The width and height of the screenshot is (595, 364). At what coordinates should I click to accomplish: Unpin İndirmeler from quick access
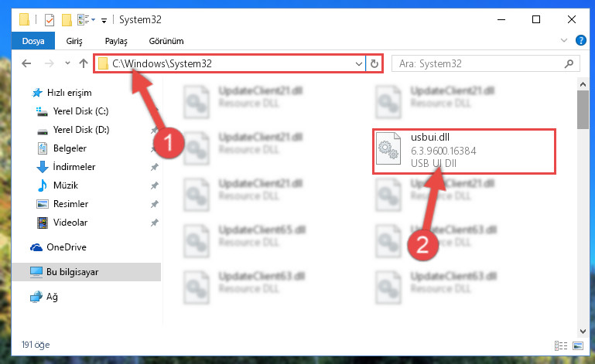[x=155, y=167]
